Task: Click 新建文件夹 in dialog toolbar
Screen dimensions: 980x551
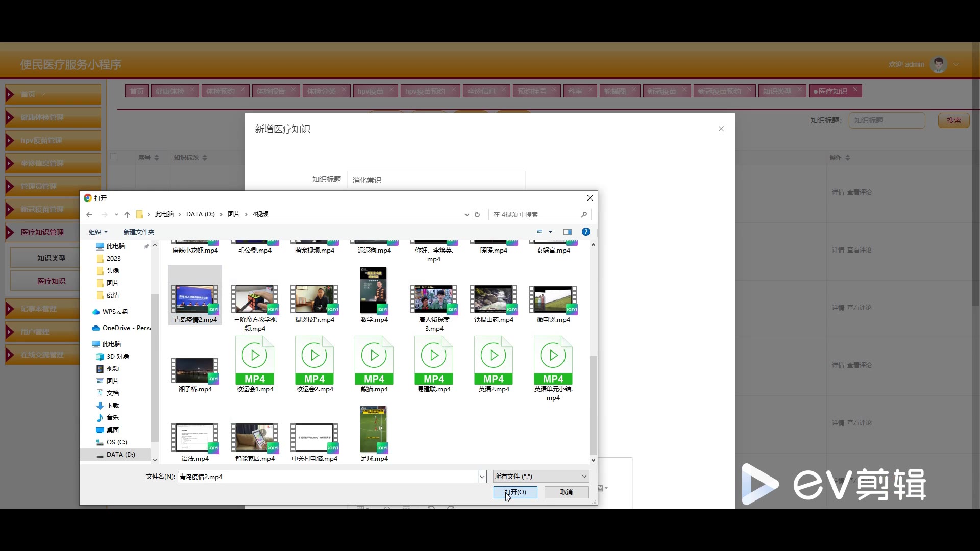Action: (138, 232)
